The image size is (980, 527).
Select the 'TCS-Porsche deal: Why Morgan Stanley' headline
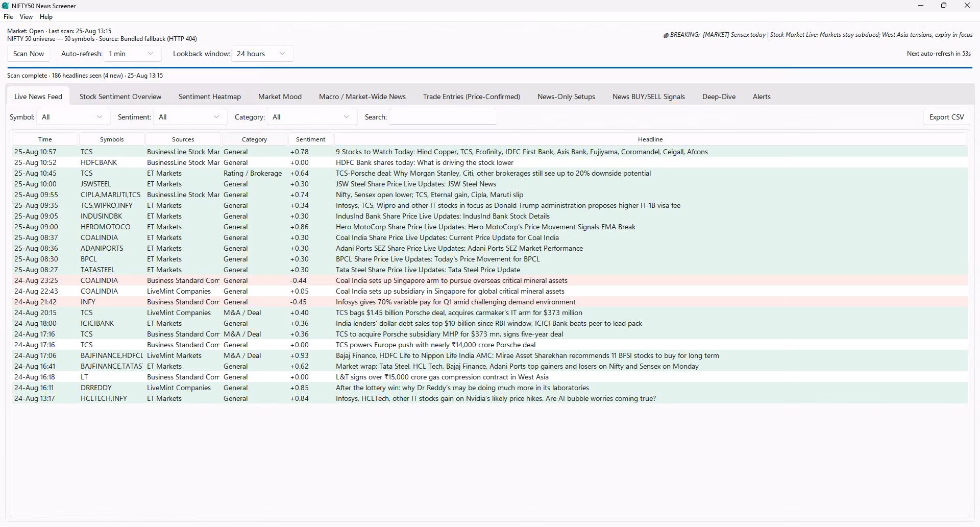click(493, 173)
